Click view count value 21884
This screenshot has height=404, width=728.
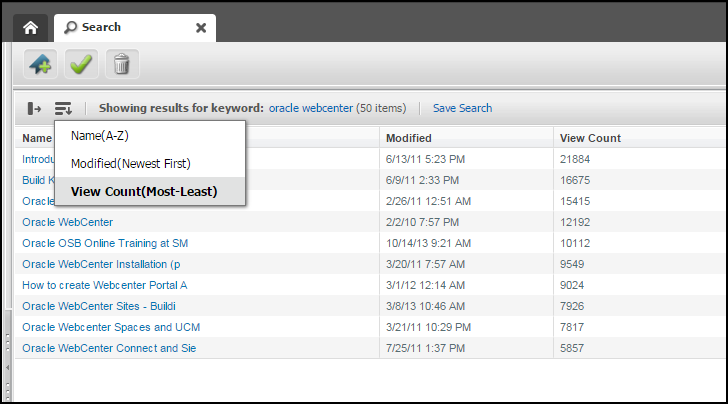click(575, 159)
